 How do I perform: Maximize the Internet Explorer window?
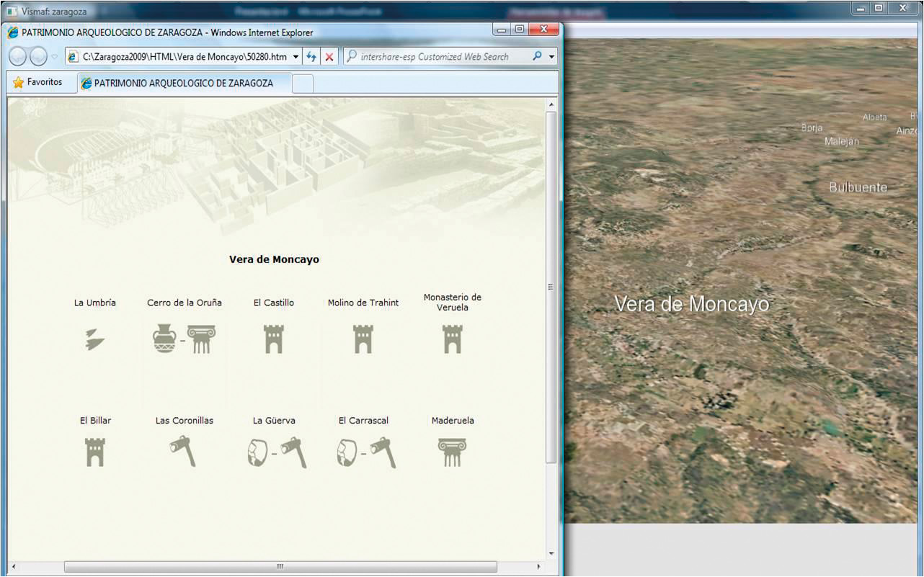520,30
